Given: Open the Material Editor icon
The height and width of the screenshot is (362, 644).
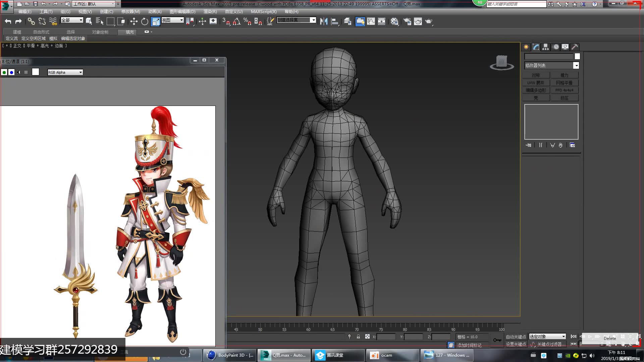Looking at the screenshot, I should (394, 21).
